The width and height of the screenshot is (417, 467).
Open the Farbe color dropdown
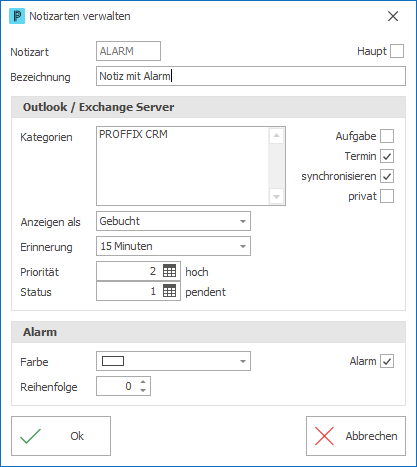pyautogui.click(x=243, y=361)
